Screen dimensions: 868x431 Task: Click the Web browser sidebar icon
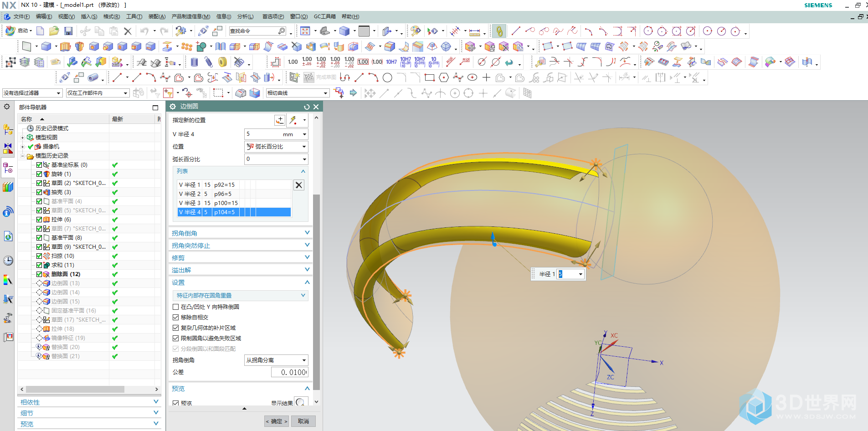tap(8, 236)
